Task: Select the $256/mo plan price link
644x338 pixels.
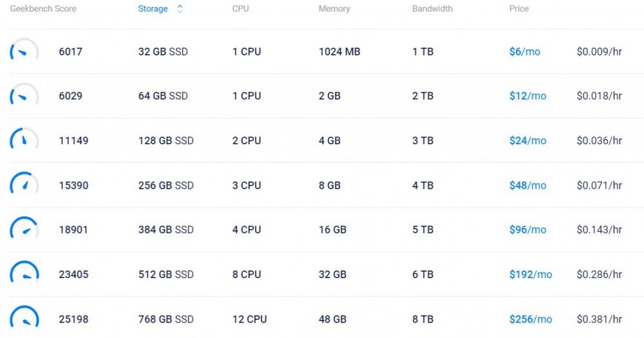Action: (531, 319)
